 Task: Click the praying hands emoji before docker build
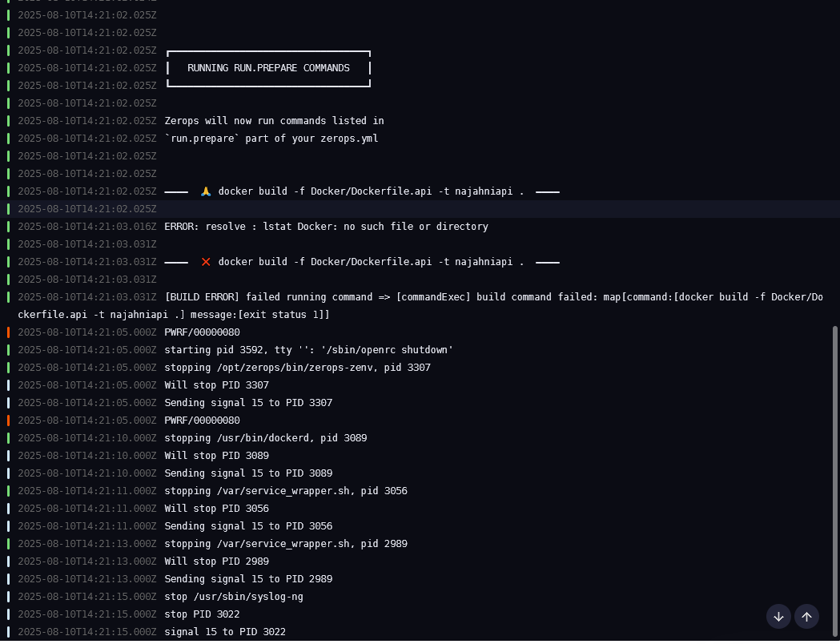click(206, 191)
